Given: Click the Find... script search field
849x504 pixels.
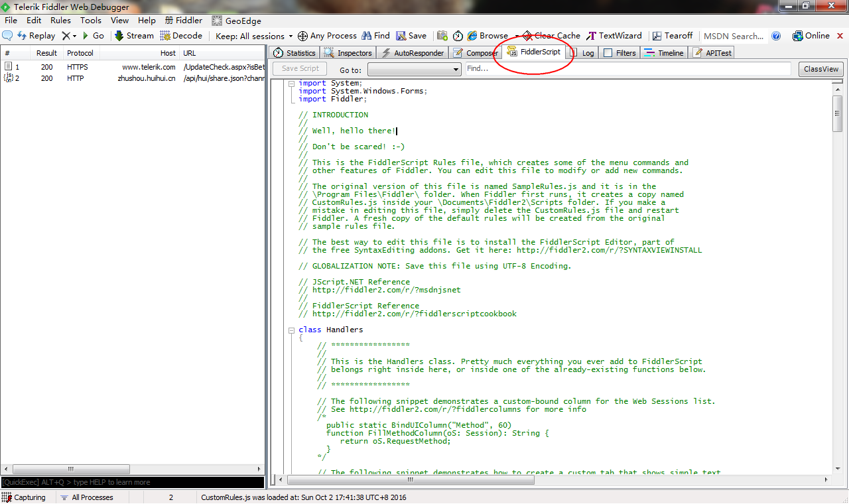Looking at the screenshot, I should click(x=627, y=69).
